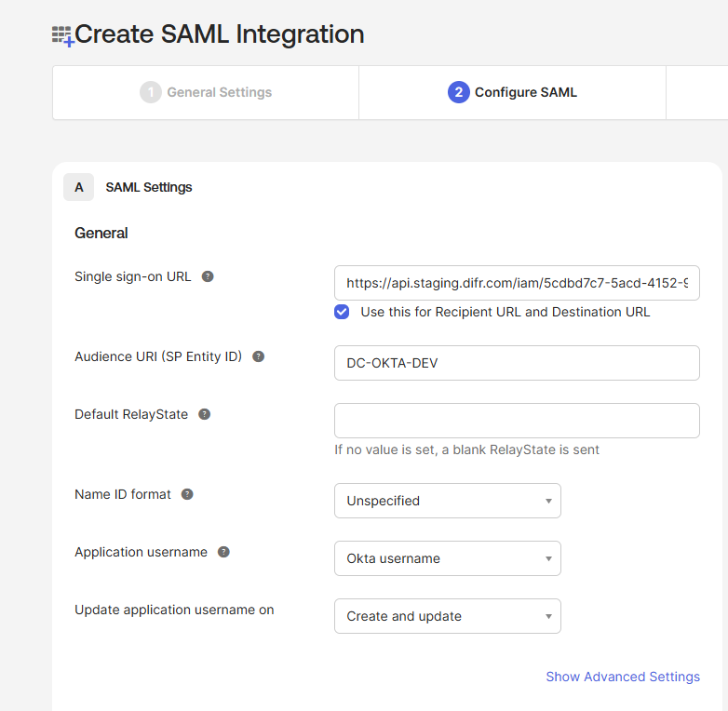Click the 'A' section badge icon

click(79, 187)
